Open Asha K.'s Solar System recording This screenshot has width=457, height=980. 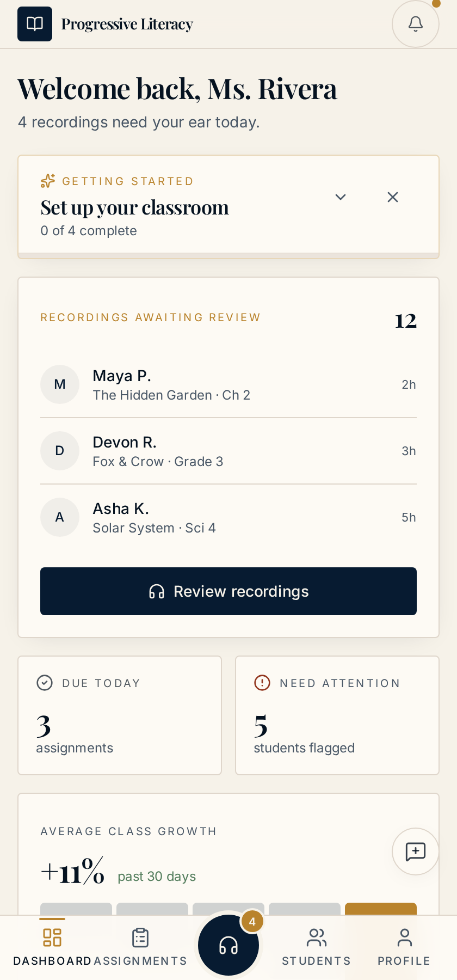click(228, 517)
